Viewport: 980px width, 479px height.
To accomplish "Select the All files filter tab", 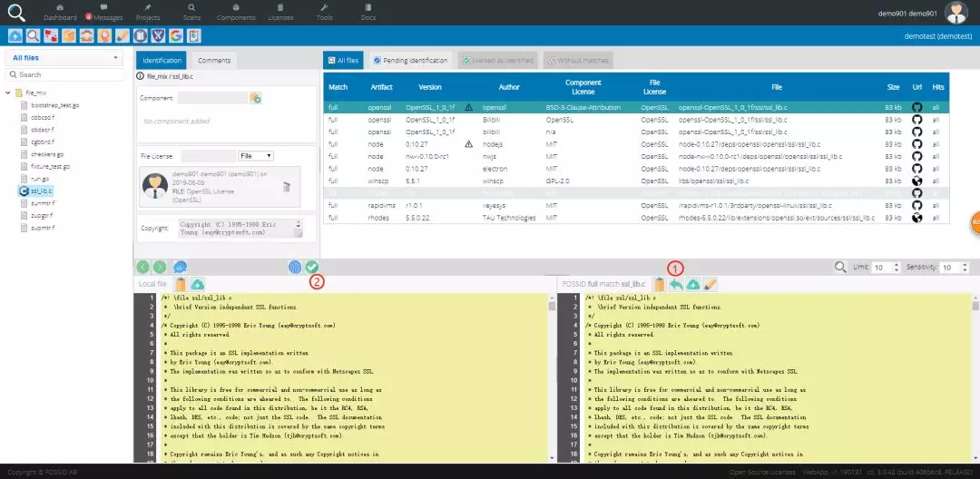I will click(x=343, y=61).
